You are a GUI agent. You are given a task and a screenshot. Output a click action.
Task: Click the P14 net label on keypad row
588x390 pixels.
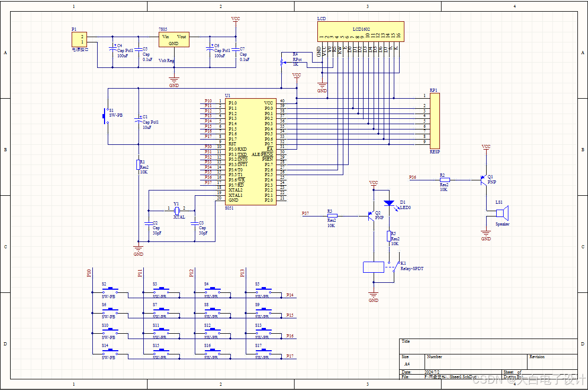[x=290, y=294]
